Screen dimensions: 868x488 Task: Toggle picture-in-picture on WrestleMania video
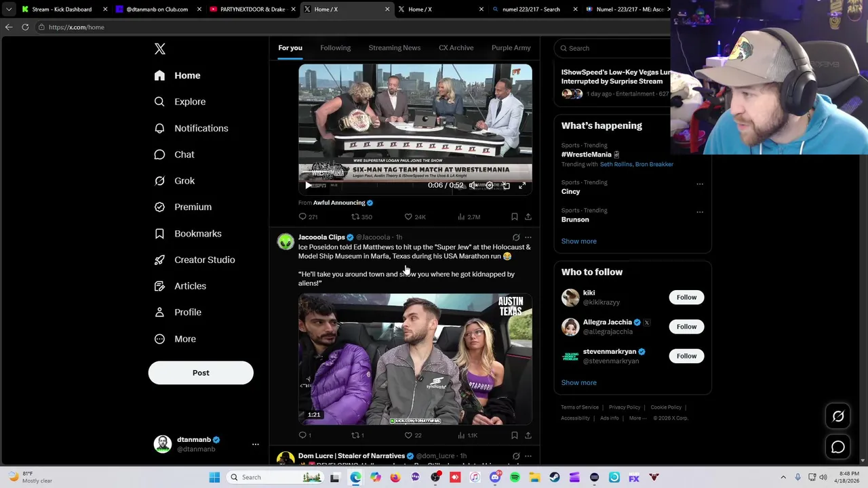506,185
